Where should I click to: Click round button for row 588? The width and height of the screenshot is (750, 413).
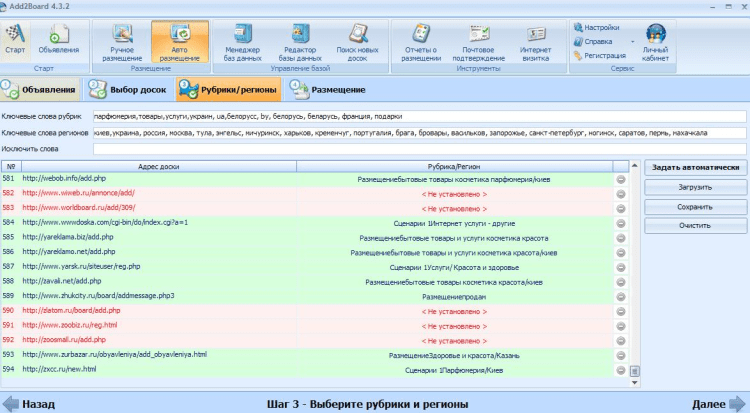(621, 282)
